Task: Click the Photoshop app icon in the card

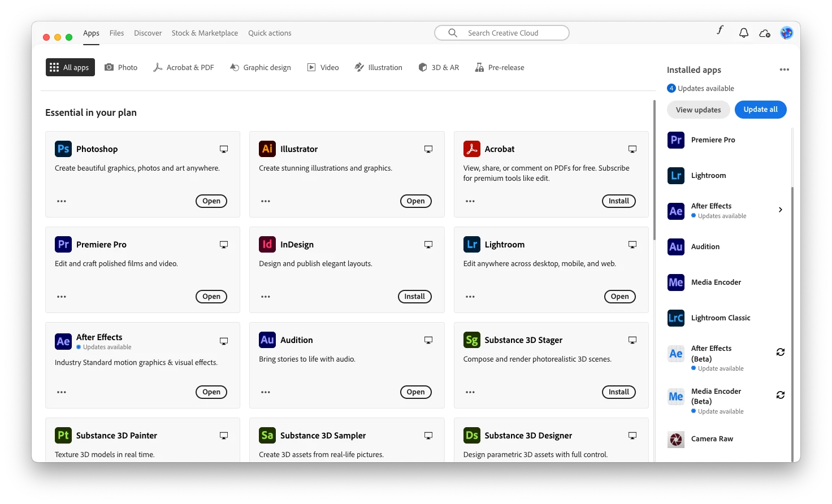Action: click(63, 149)
